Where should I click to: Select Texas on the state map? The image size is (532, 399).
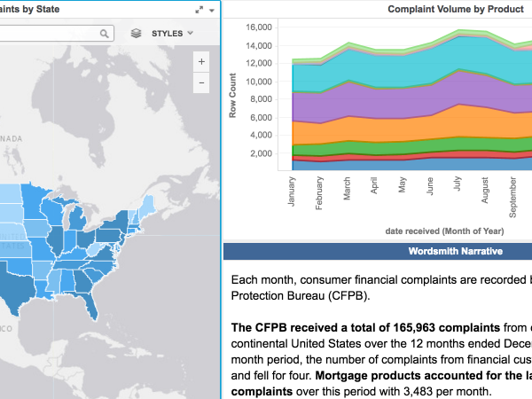tap(15, 288)
